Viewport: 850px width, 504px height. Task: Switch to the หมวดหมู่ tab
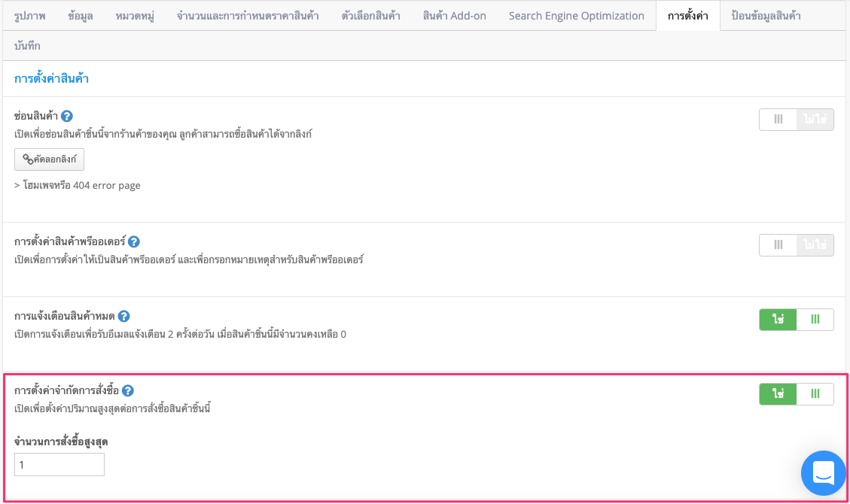pos(135,16)
